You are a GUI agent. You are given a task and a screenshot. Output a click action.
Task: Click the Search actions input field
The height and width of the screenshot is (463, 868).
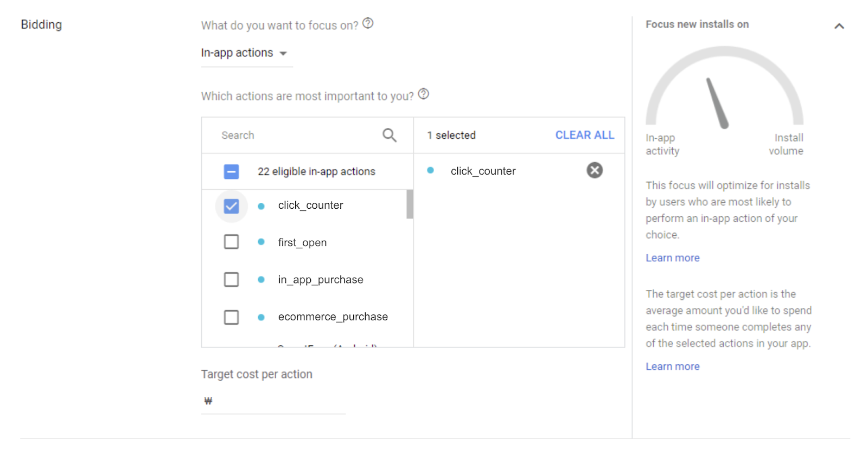click(298, 135)
